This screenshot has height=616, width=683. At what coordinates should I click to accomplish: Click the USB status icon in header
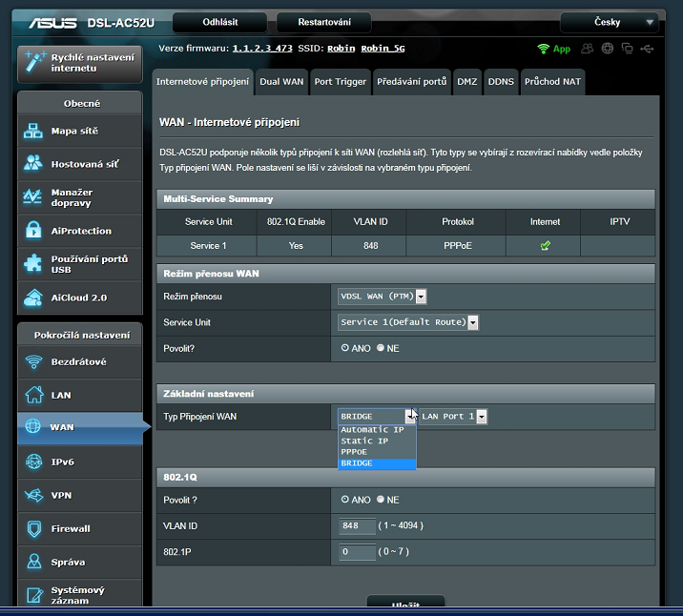(x=649, y=48)
